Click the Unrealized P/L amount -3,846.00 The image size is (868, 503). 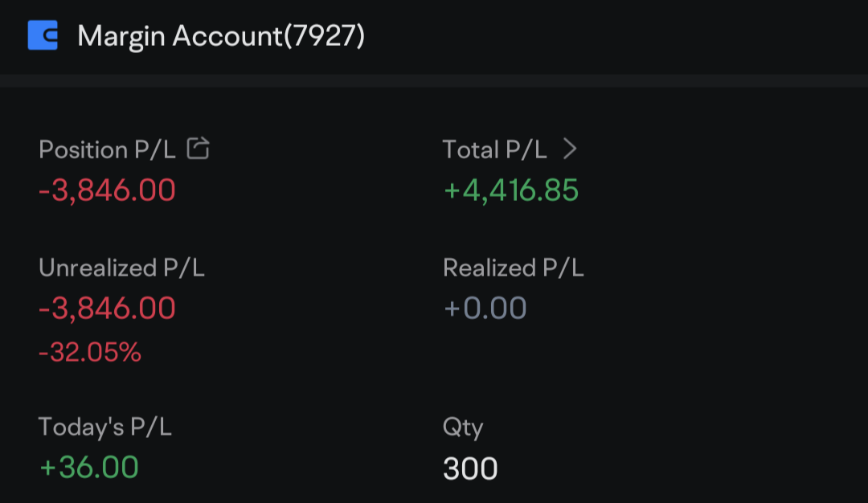(x=107, y=309)
